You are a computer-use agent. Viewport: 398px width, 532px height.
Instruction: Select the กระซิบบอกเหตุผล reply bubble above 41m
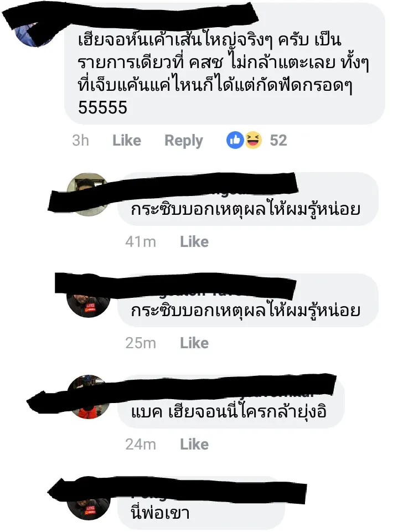(247, 199)
